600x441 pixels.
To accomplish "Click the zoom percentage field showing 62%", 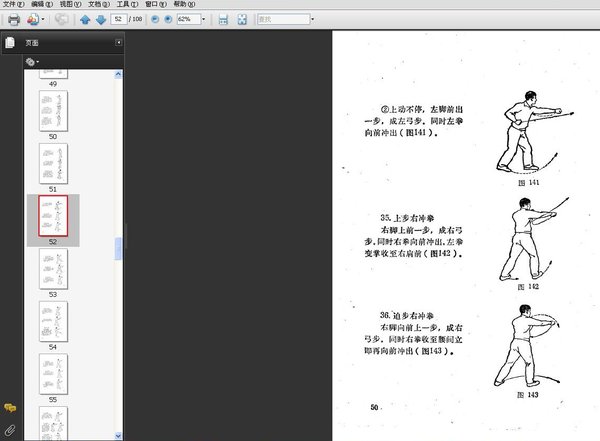I will 189,19.
